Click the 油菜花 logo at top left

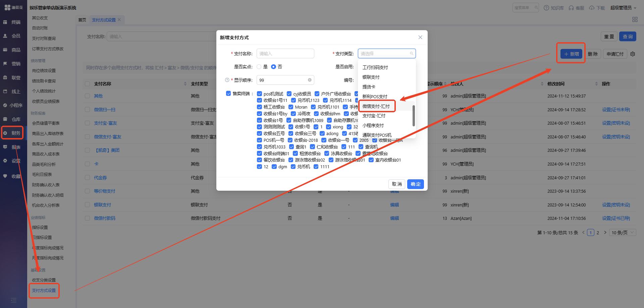13,7
